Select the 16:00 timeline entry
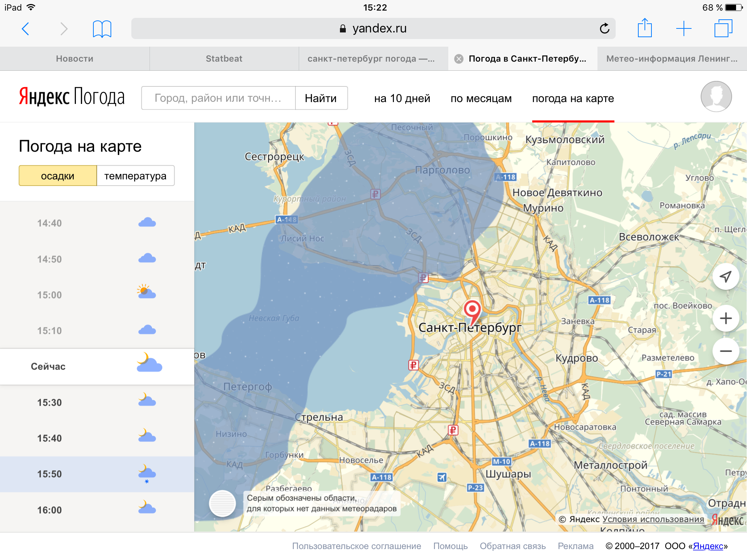747x560 pixels. [x=97, y=510]
